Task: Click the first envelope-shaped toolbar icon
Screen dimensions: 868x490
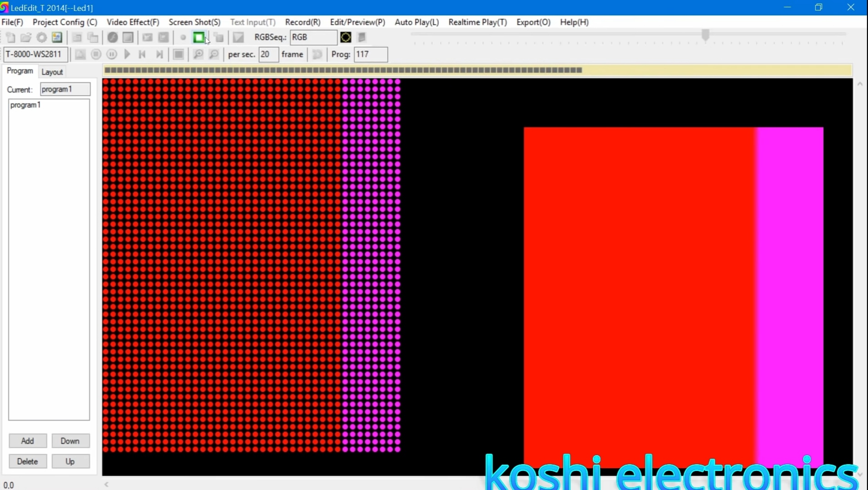Action: pyautogui.click(x=148, y=38)
